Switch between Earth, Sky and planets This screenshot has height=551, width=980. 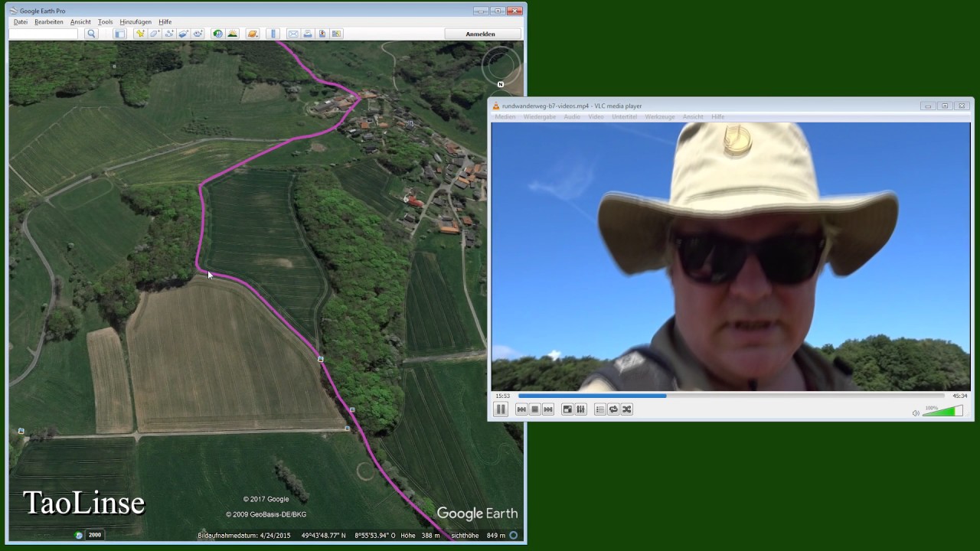252,34
